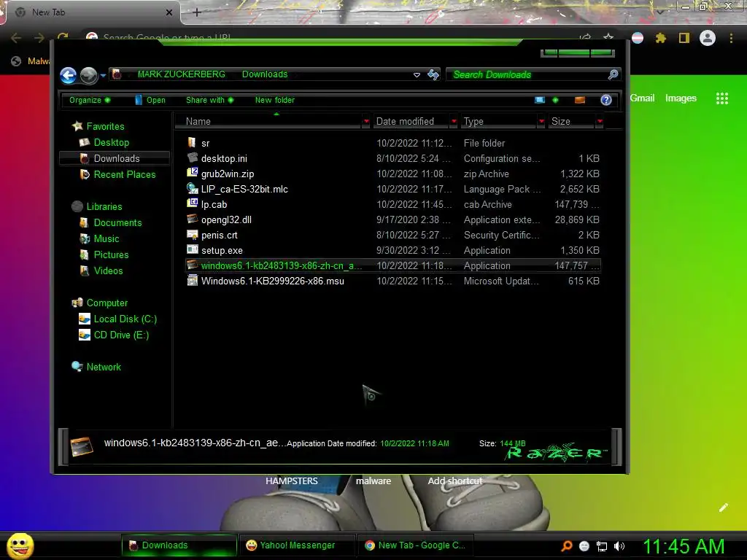Click the windows6.1-kb2483139 file name
The image size is (747, 560).
(281, 265)
